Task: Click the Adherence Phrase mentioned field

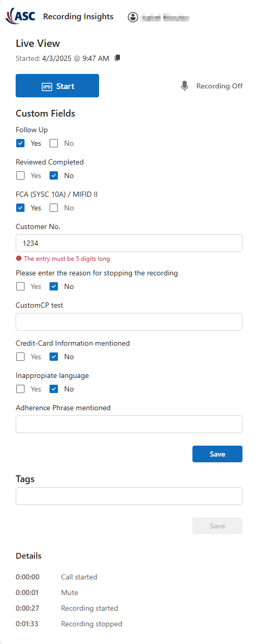Action: click(129, 424)
